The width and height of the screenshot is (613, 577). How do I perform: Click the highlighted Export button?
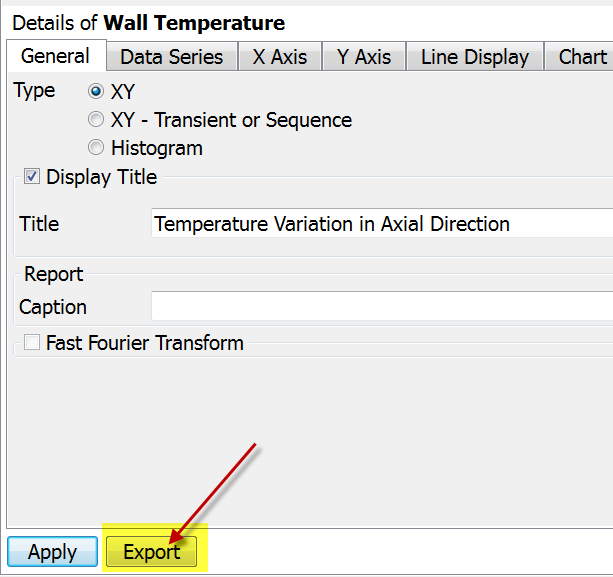(151, 552)
